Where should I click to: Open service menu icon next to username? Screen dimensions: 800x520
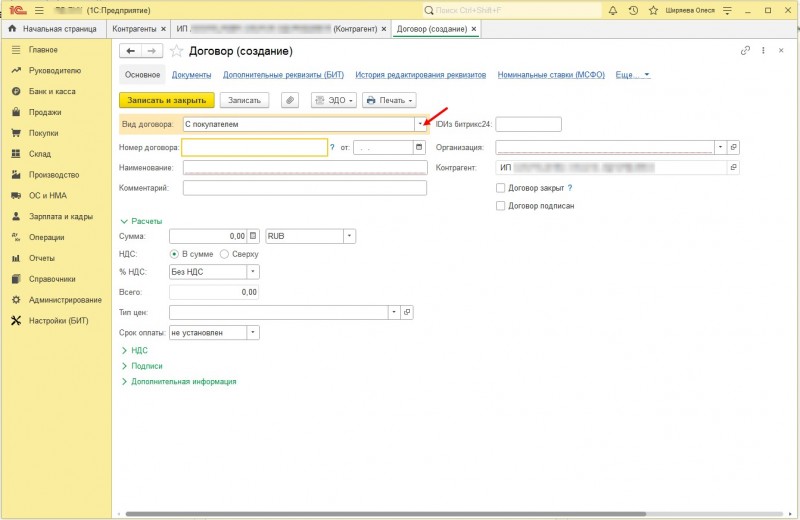[728, 10]
